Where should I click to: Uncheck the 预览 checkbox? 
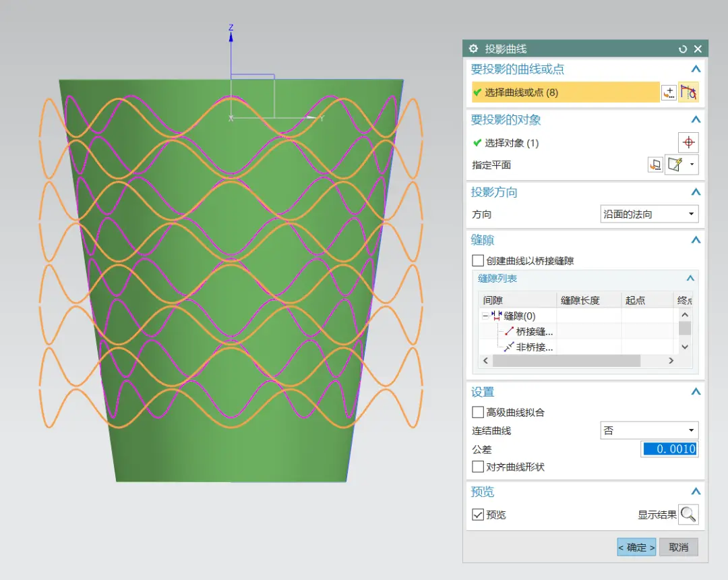[478, 515]
